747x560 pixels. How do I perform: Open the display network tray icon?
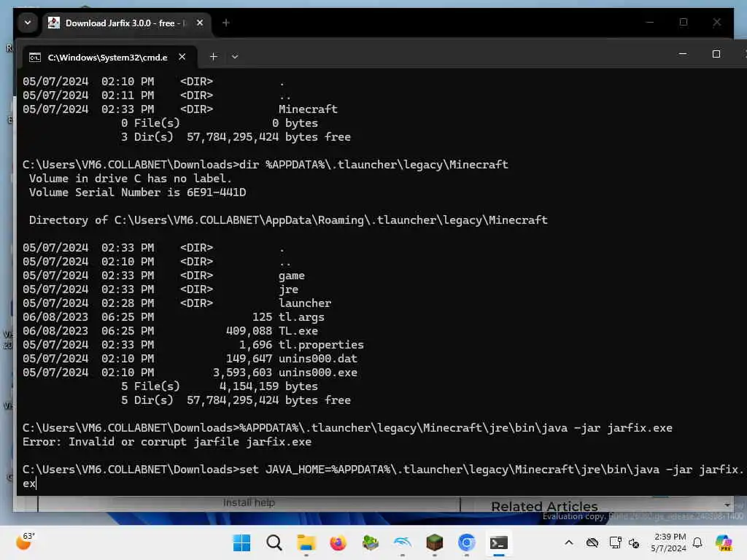(615, 542)
